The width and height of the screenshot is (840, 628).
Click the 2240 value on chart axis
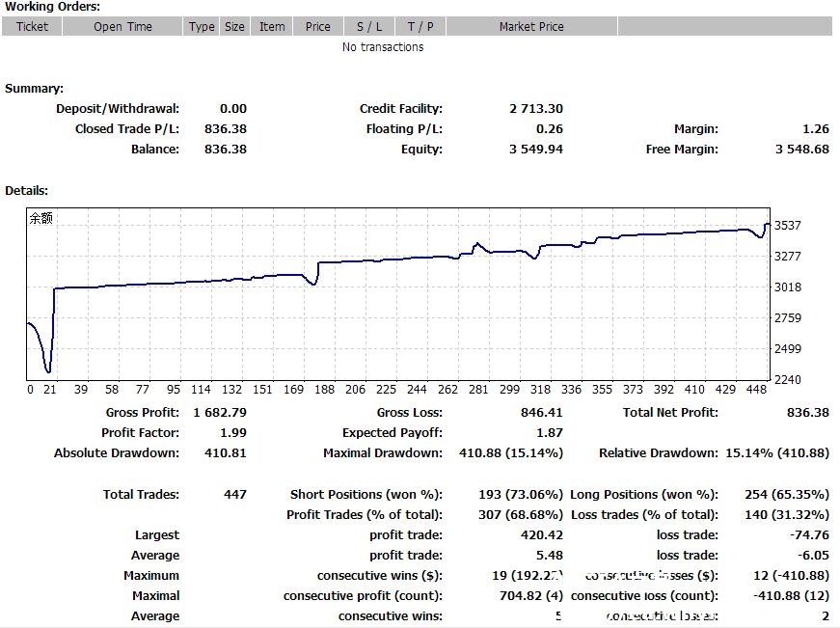[788, 380]
